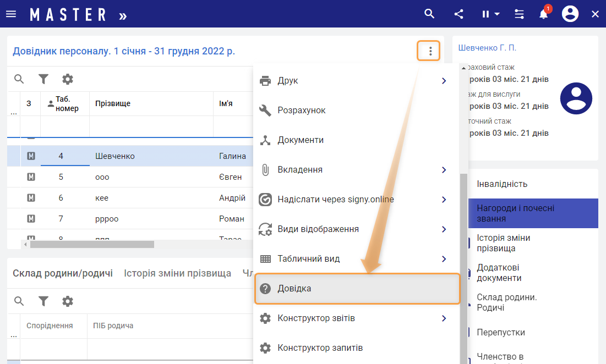
Task: Open the family table settings gear
Action: coord(68,301)
